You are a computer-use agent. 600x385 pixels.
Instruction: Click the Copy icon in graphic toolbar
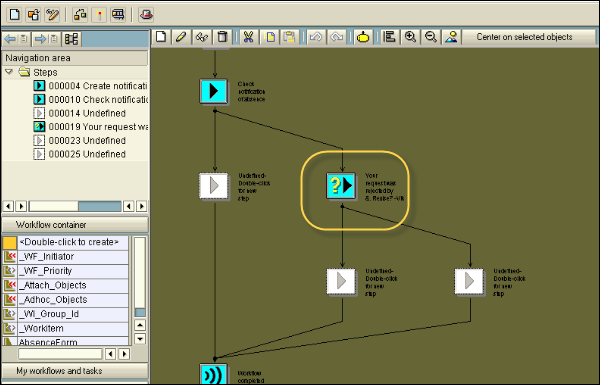pyautogui.click(x=270, y=37)
